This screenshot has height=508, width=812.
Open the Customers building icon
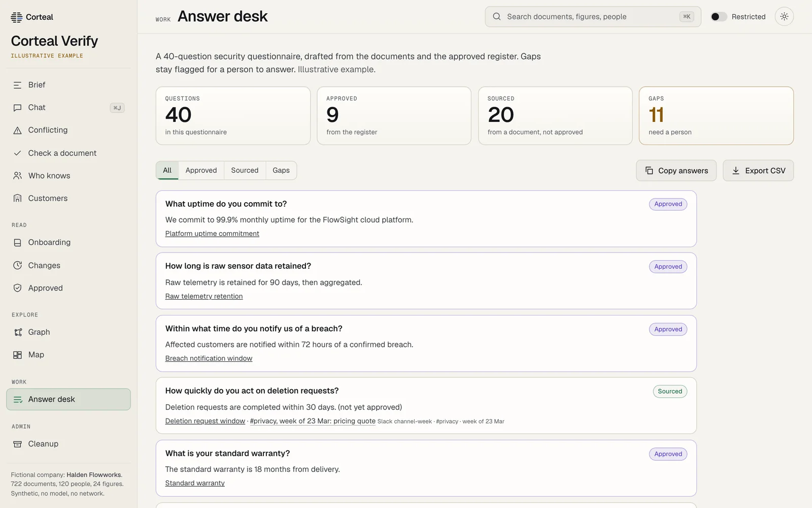click(x=17, y=199)
